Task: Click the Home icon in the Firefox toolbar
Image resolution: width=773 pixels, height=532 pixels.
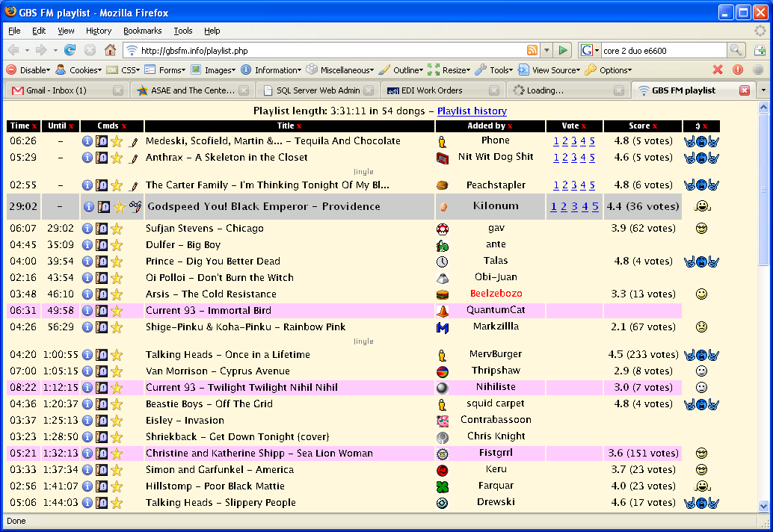Action: pyautogui.click(x=110, y=50)
